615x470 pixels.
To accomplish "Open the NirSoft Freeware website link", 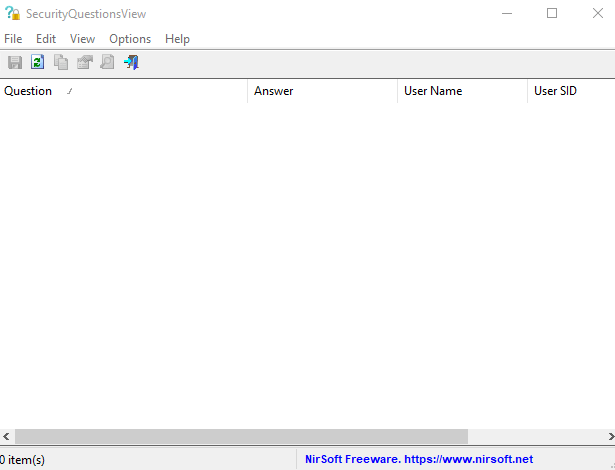I will point(419,459).
